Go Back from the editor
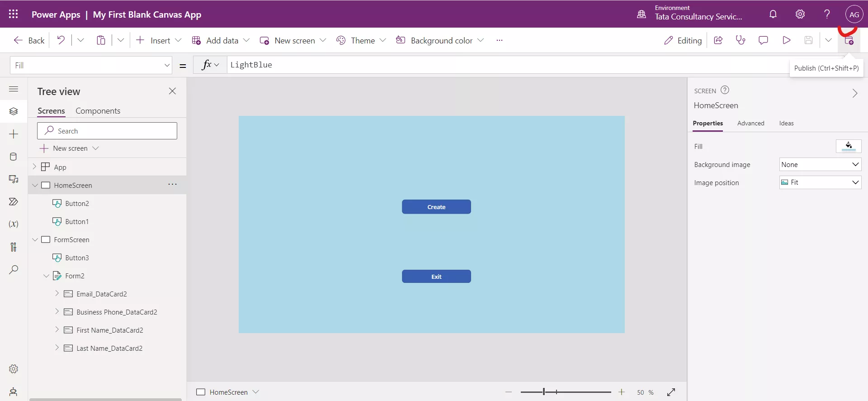 coord(29,40)
